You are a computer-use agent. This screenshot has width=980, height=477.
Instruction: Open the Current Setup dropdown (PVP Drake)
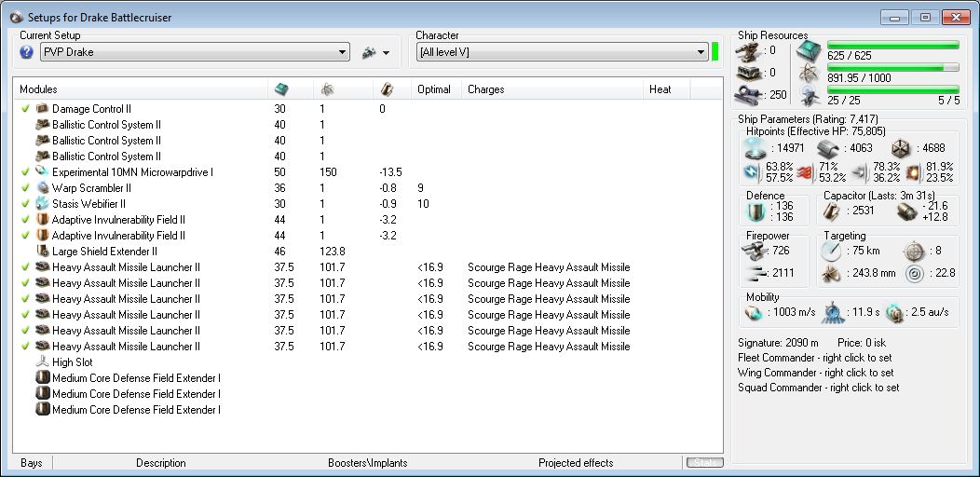(195, 52)
